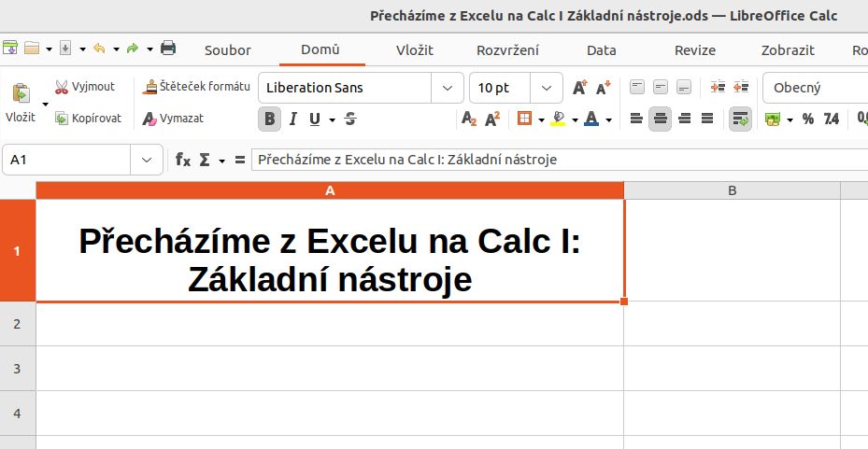Click the Sum sigma icon
The image size is (868, 449).
[x=205, y=160]
